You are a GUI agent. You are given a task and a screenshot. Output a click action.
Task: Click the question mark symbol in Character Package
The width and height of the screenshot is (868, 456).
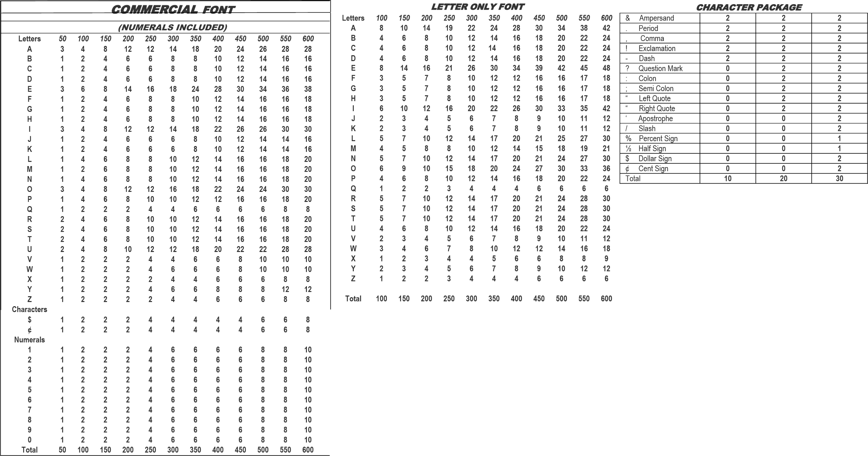627,68
